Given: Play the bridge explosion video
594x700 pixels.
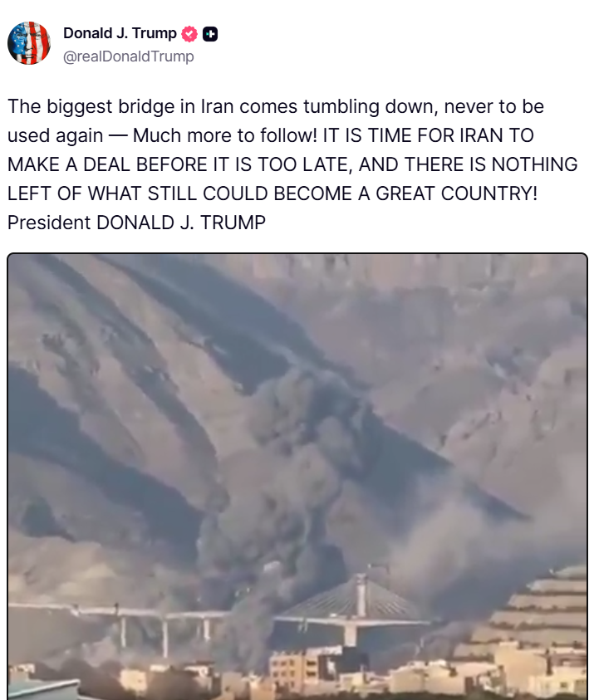Looking at the screenshot, I should point(297,476).
